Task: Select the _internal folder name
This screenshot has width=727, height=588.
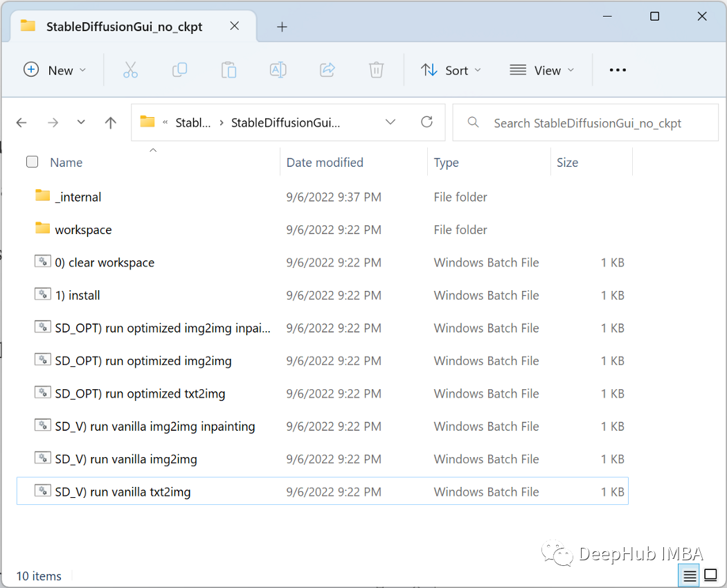Action: (78, 197)
